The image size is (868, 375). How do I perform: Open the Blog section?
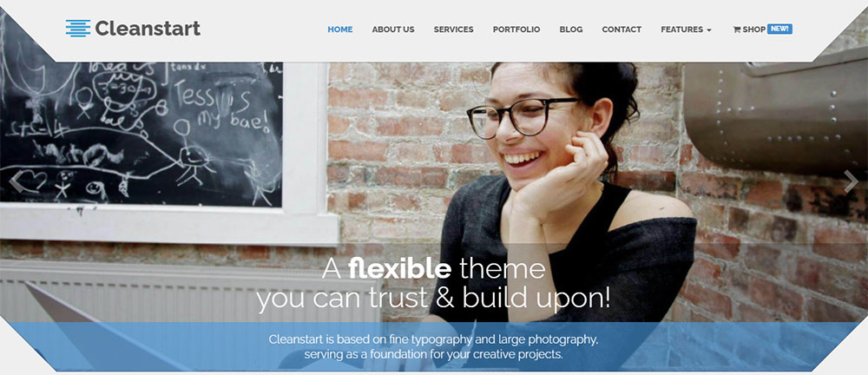pos(571,30)
